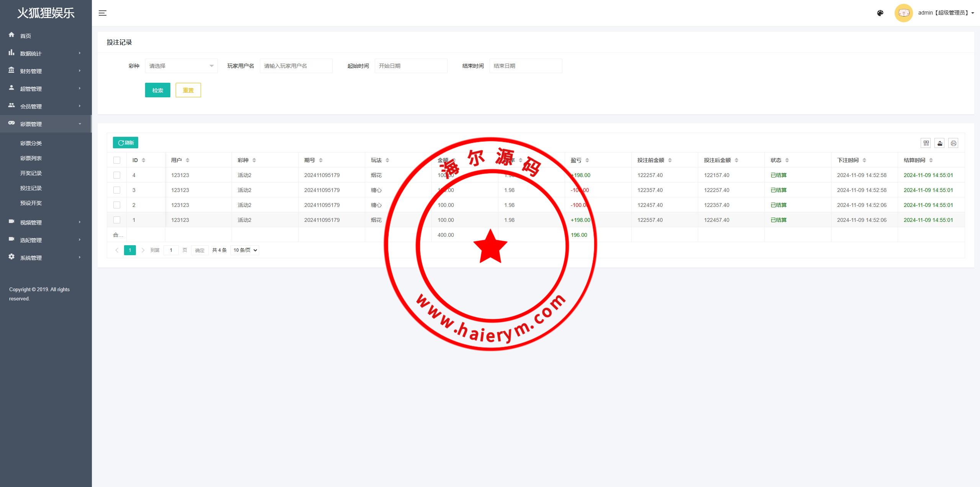Open 开奖记录 in the sidebar submenu
980x487 pixels.
31,173
